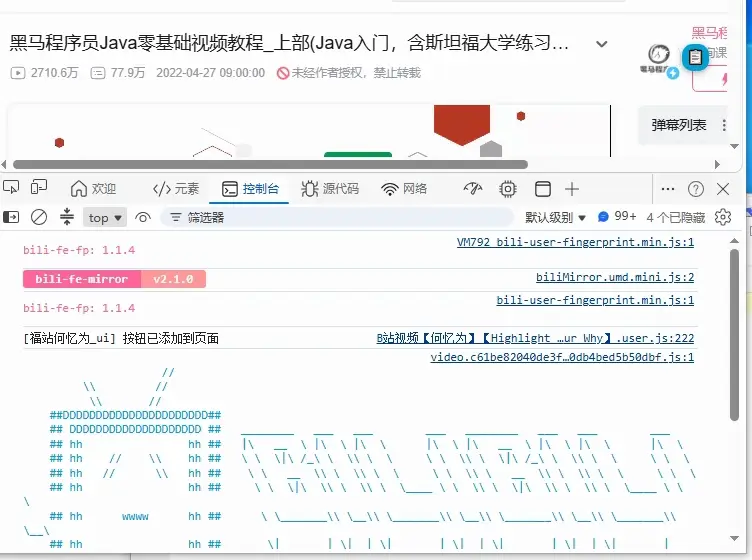Click log text 按钮已添加到页面
752x560 pixels.
[x=171, y=338]
